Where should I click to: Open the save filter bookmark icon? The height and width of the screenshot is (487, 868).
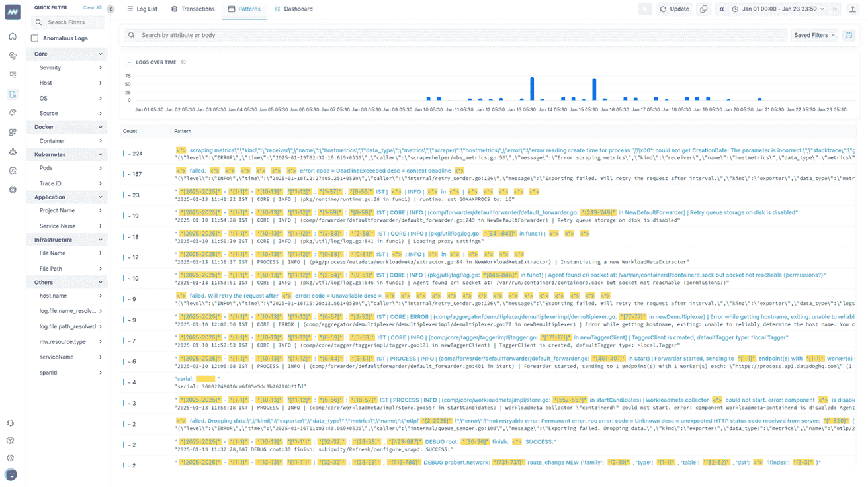[849, 34]
